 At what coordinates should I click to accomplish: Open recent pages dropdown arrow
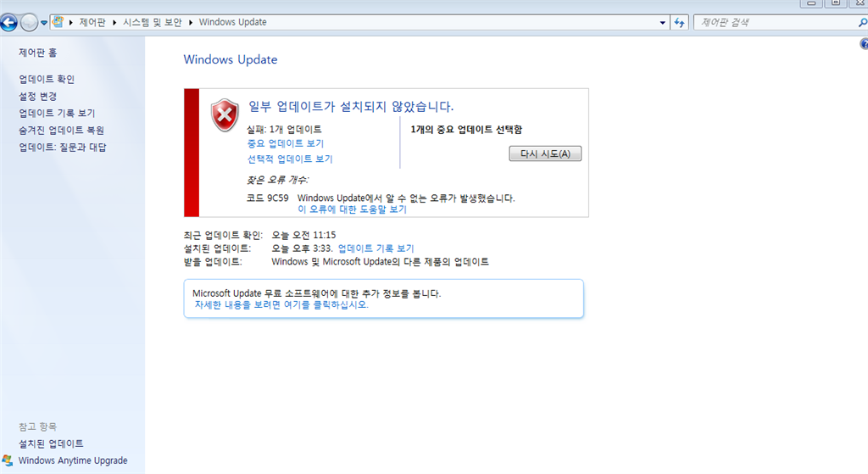[44, 23]
